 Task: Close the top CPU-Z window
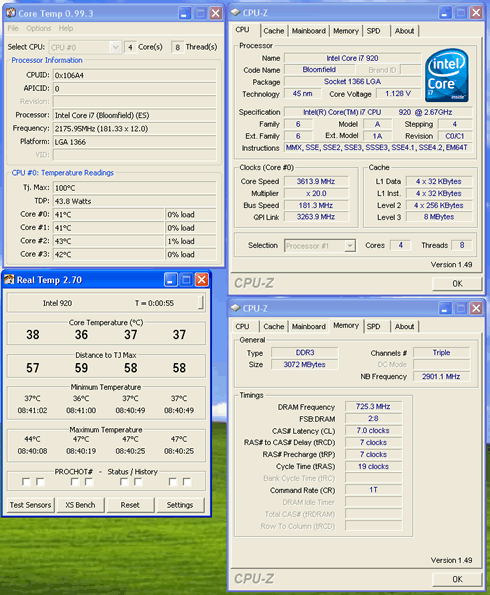point(476,13)
